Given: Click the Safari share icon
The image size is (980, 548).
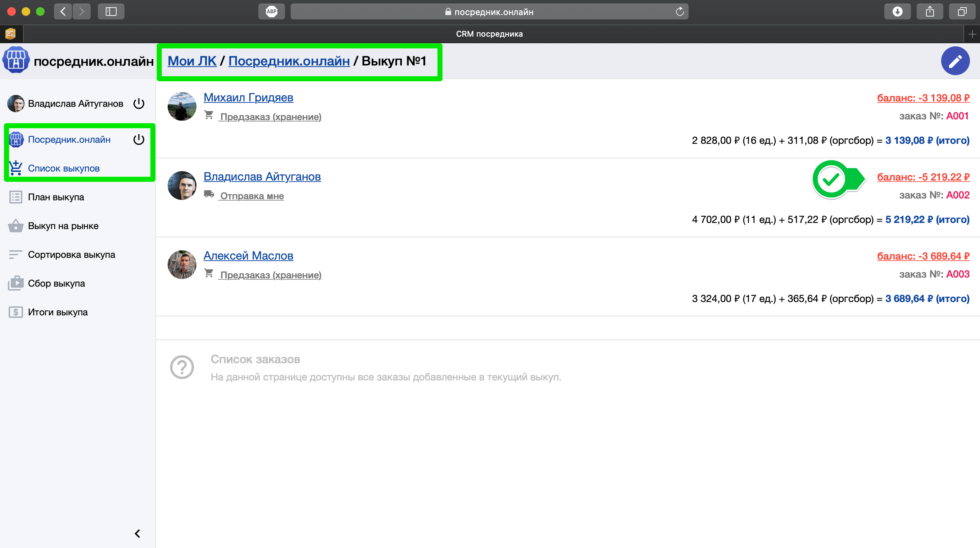Looking at the screenshot, I should [x=930, y=12].
